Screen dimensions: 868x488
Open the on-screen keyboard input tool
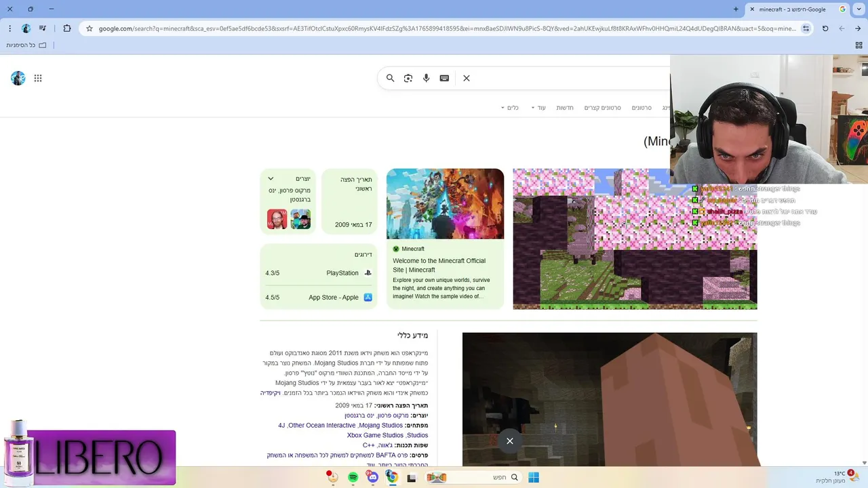[x=444, y=78]
